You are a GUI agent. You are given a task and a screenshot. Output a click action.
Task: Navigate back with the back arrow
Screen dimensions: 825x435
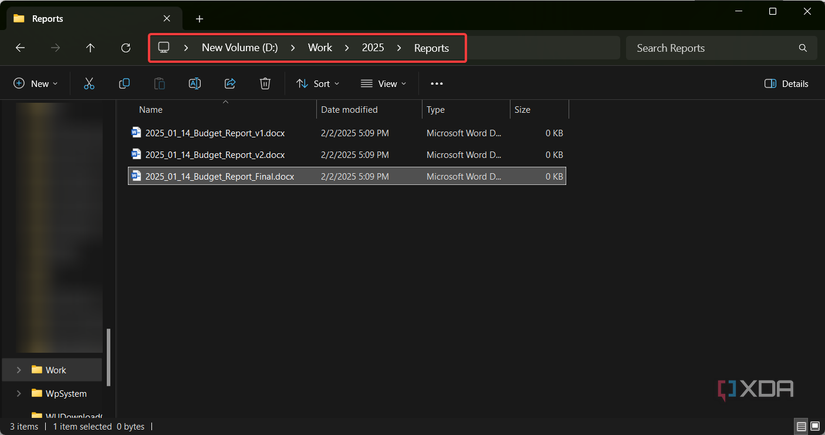click(x=20, y=48)
